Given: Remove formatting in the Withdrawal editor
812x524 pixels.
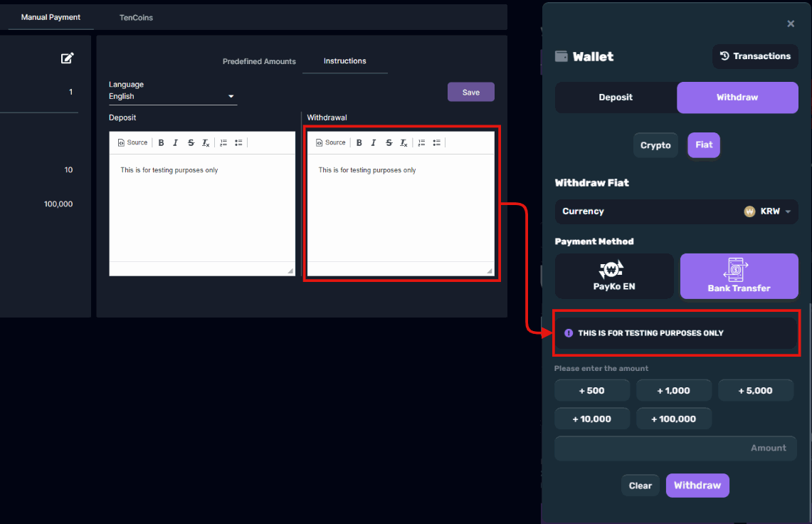Looking at the screenshot, I should point(404,142).
